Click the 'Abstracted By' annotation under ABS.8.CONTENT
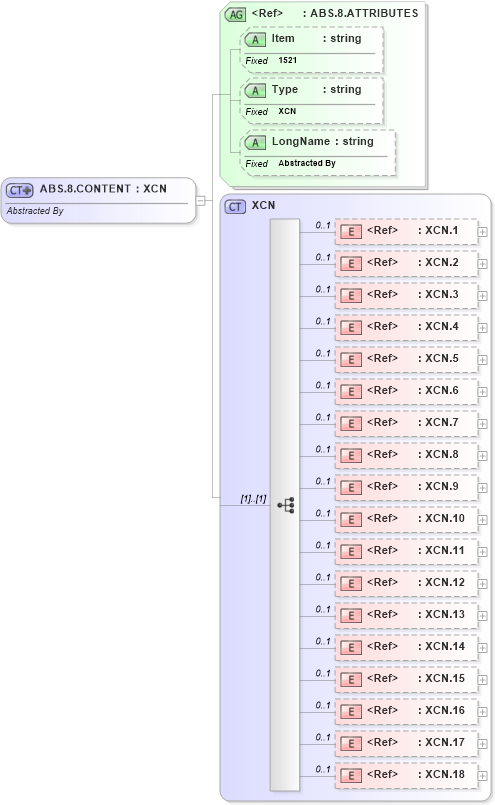 [x=35, y=211]
